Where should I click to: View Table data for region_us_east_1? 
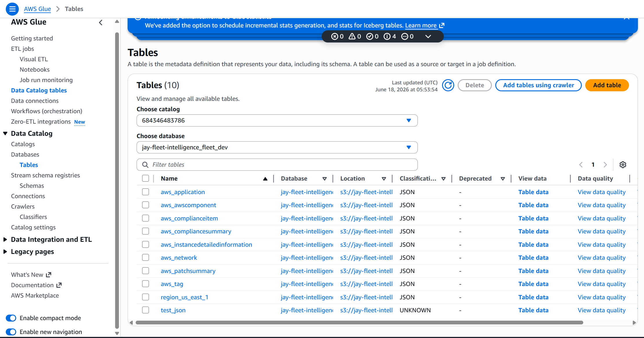pyautogui.click(x=533, y=297)
